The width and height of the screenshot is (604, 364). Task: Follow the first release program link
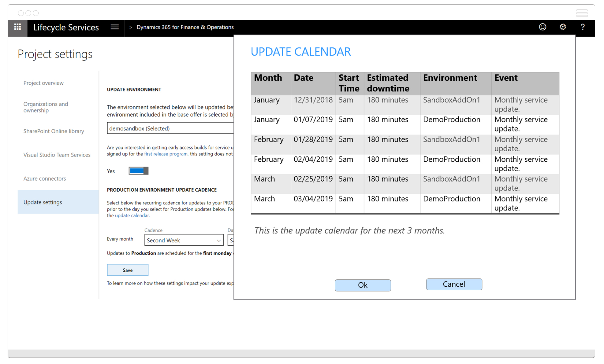(166, 154)
